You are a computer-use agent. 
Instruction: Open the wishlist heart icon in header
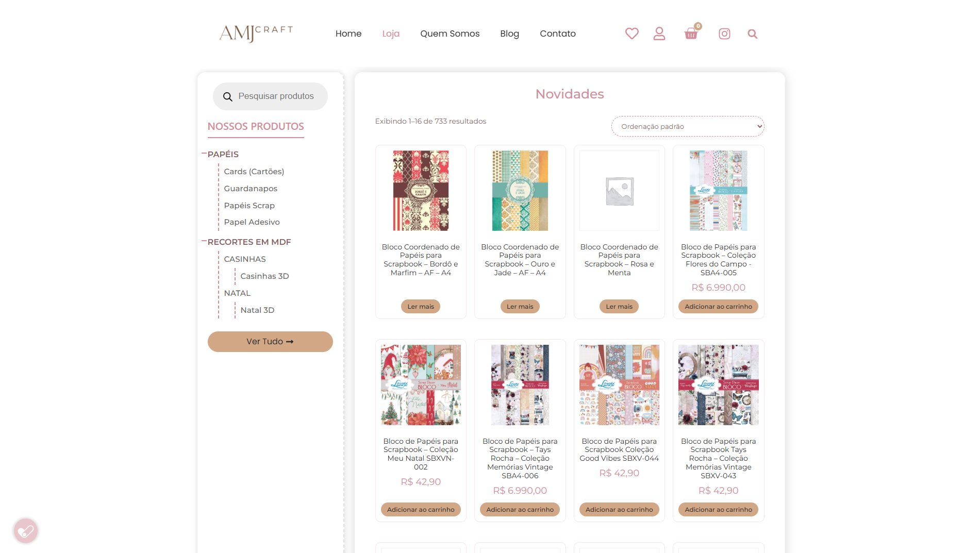[632, 33]
